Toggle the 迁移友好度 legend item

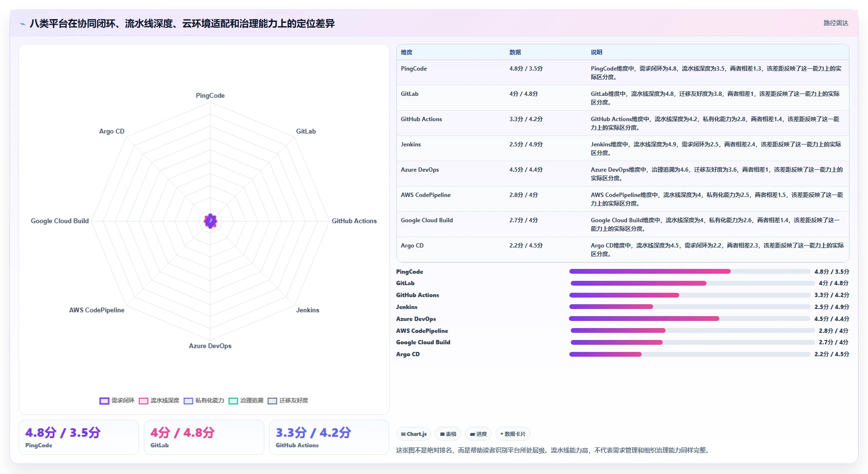[288, 401]
